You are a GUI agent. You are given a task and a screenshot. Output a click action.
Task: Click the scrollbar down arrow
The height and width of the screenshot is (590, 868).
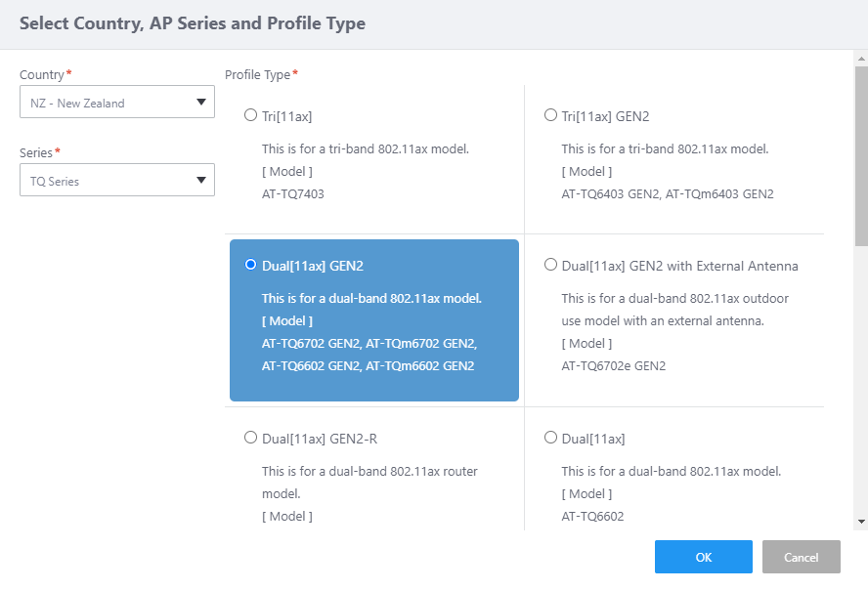[861, 522]
